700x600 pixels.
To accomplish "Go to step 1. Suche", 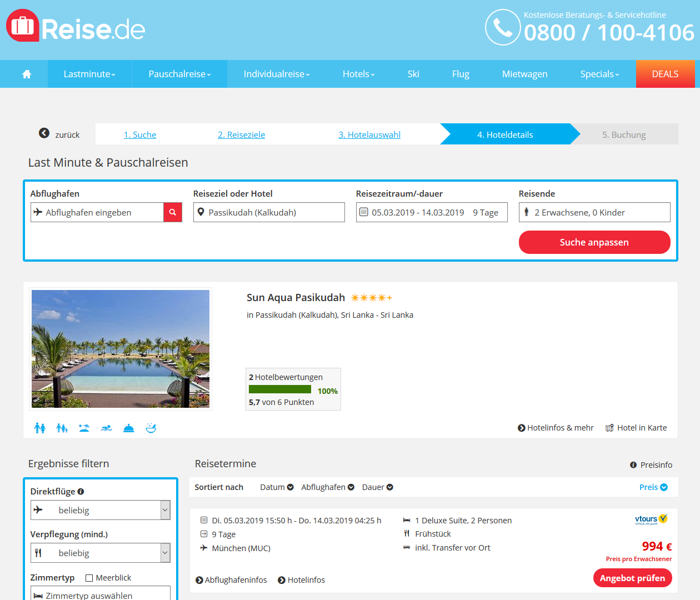I will click(x=140, y=134).
